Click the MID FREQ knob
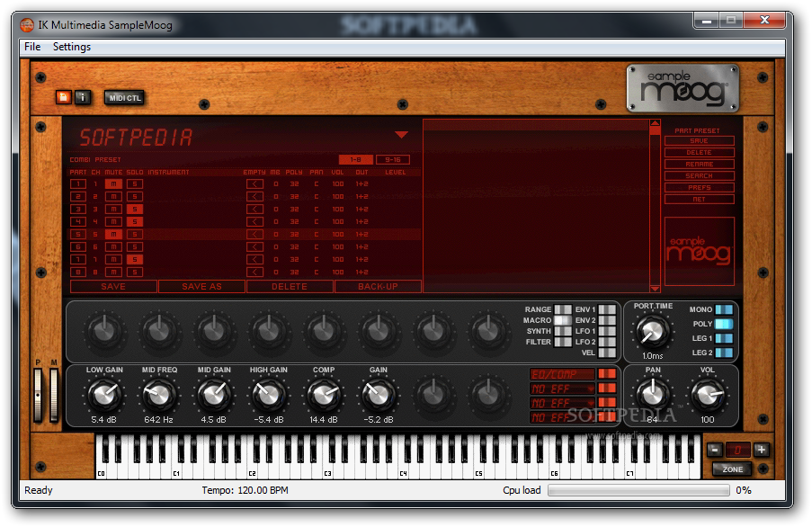This screenshot has height=527, width=812. pos(159,395)
